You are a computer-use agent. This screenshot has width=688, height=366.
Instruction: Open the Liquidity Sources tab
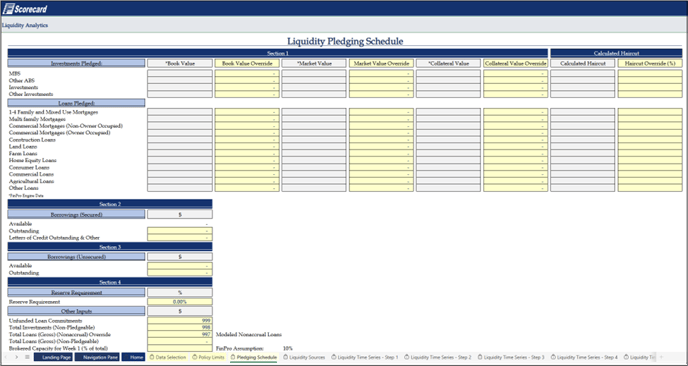(x=304, y=357)
